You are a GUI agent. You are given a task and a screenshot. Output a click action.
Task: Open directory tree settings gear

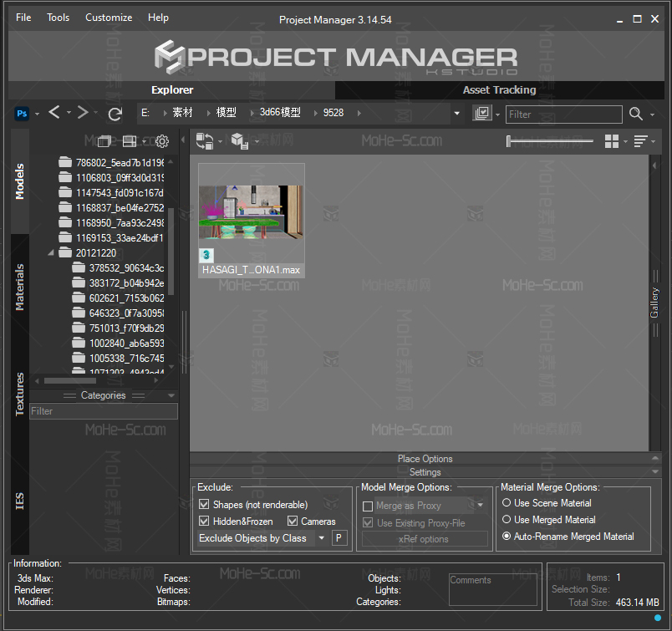[x=162, y=141]
